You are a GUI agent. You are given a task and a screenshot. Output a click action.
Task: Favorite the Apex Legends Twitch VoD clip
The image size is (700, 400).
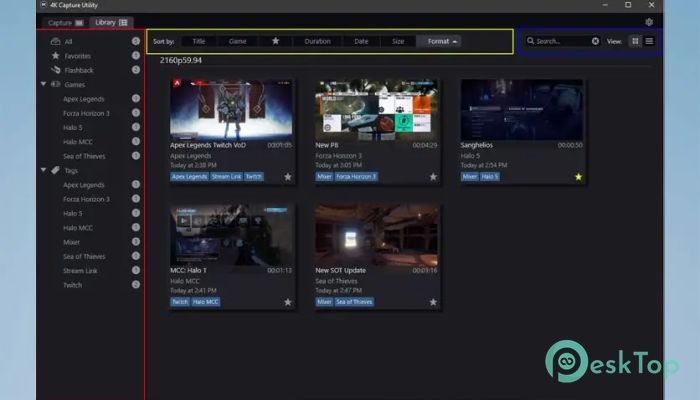coord(288,177)
